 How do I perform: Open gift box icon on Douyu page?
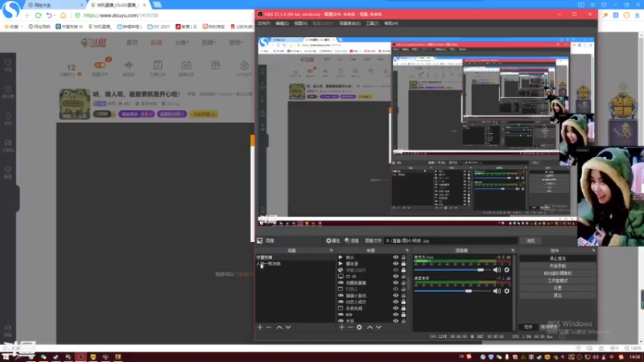[x=215, y=65]
